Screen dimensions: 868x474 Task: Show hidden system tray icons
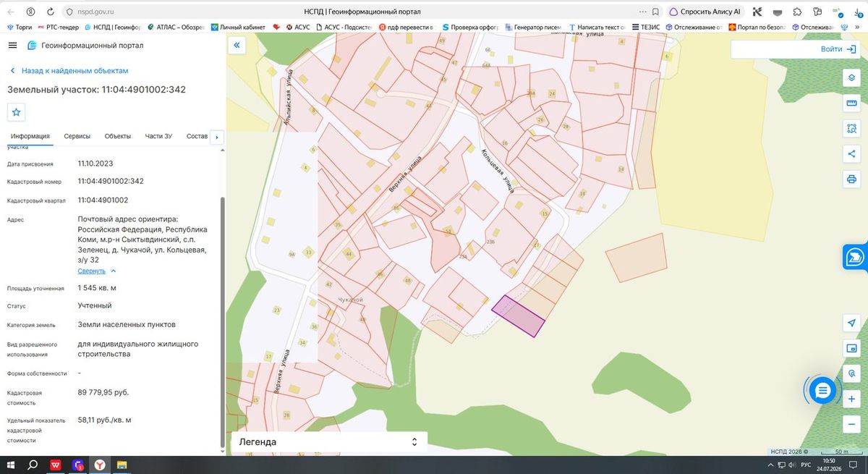point(771,465)
